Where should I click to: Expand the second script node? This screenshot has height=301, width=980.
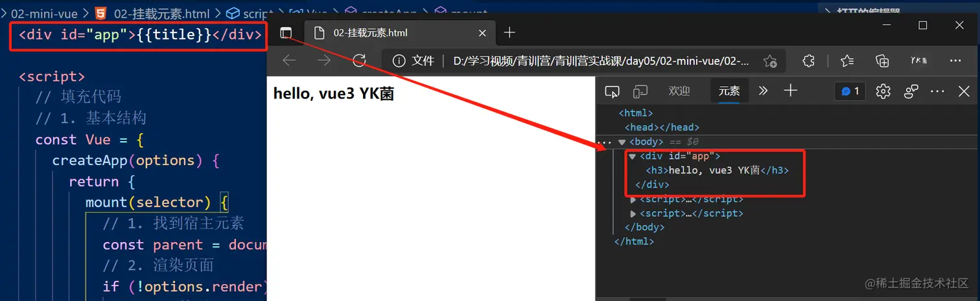coord(633,213)
